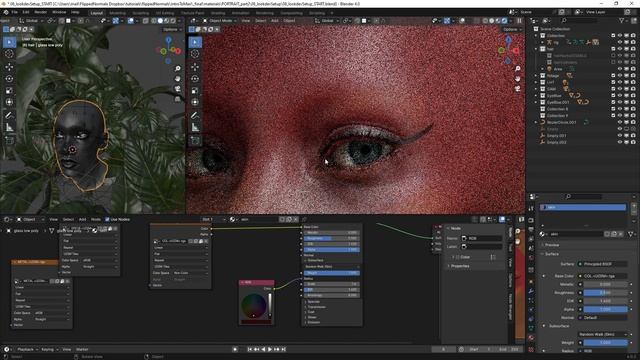Select the Rotate tool in right viewport
Screen dimensions: 640x360
[x=195, y=78]
